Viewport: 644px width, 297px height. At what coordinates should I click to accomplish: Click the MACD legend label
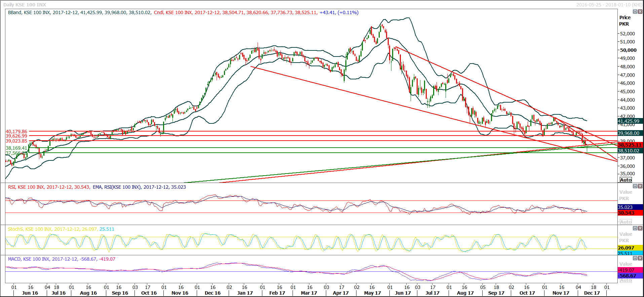62,259
